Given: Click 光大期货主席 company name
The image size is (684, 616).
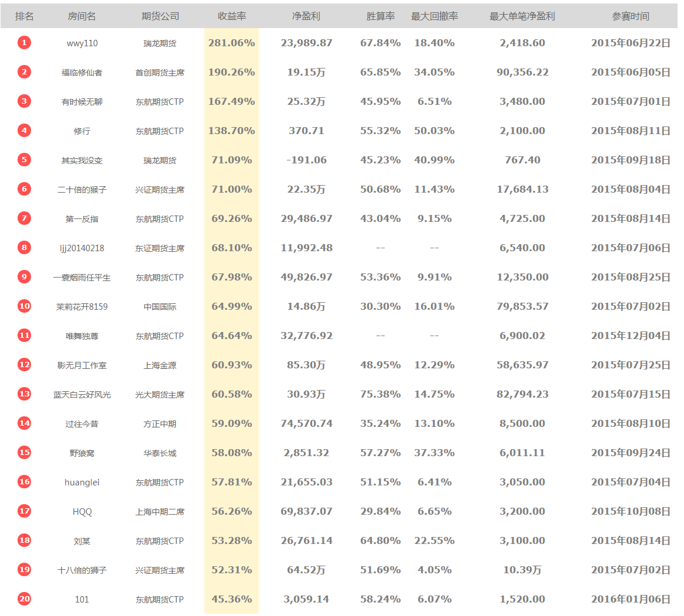Looking at the screenshot, I should click(x=160, y=395).
